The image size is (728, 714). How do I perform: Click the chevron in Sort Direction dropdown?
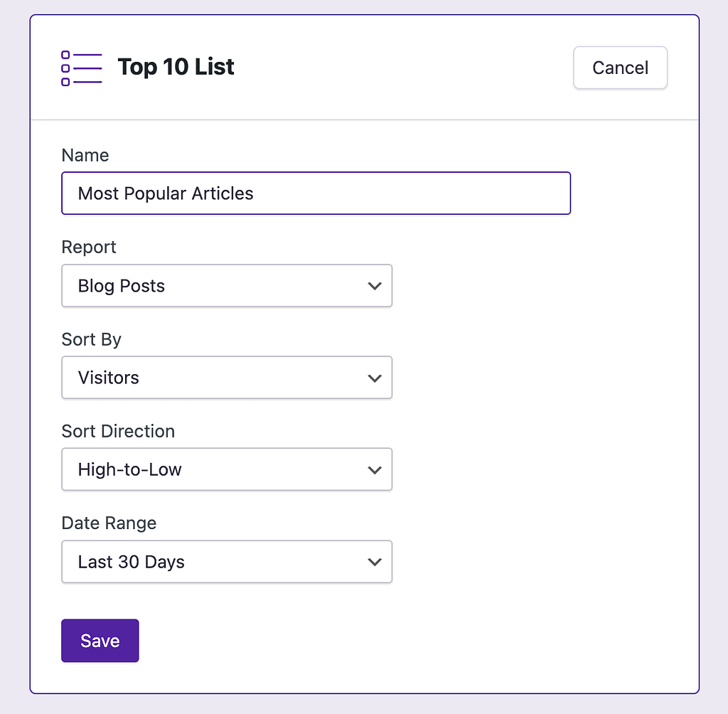(375, 469)
